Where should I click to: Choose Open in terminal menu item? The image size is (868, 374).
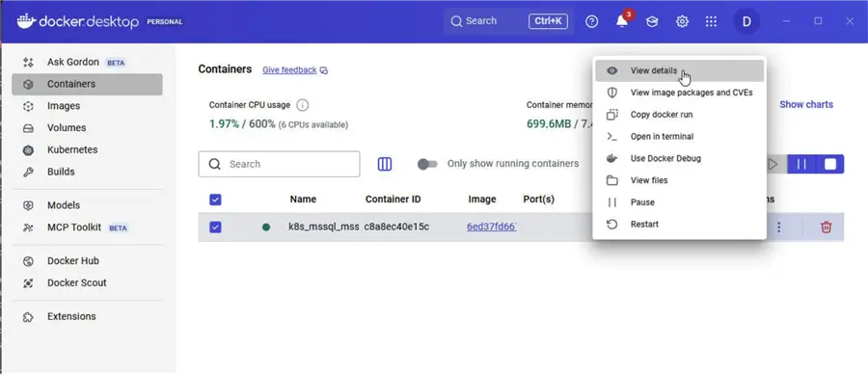pyautogui.click(x=679, y=136)
